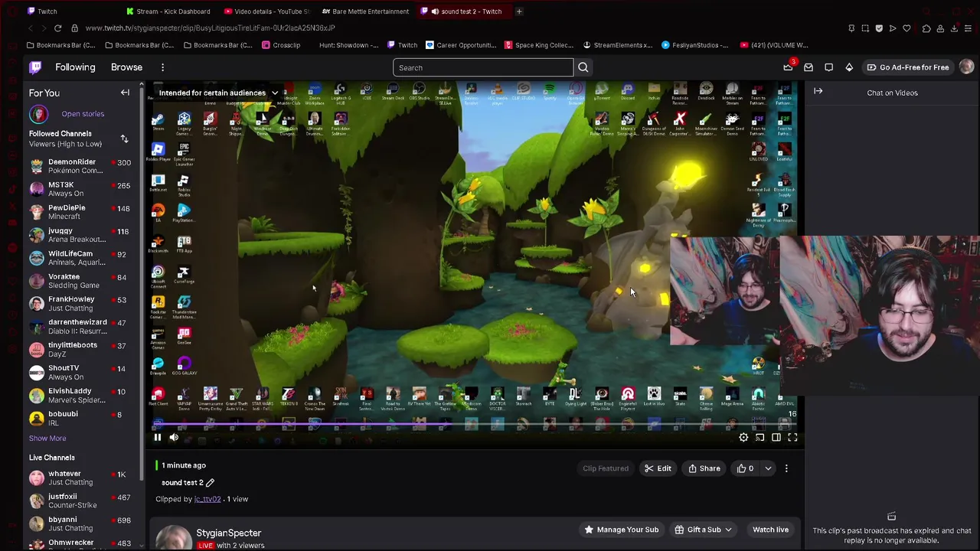Go back in browser history
980x551 pixels.
(31, 28)
